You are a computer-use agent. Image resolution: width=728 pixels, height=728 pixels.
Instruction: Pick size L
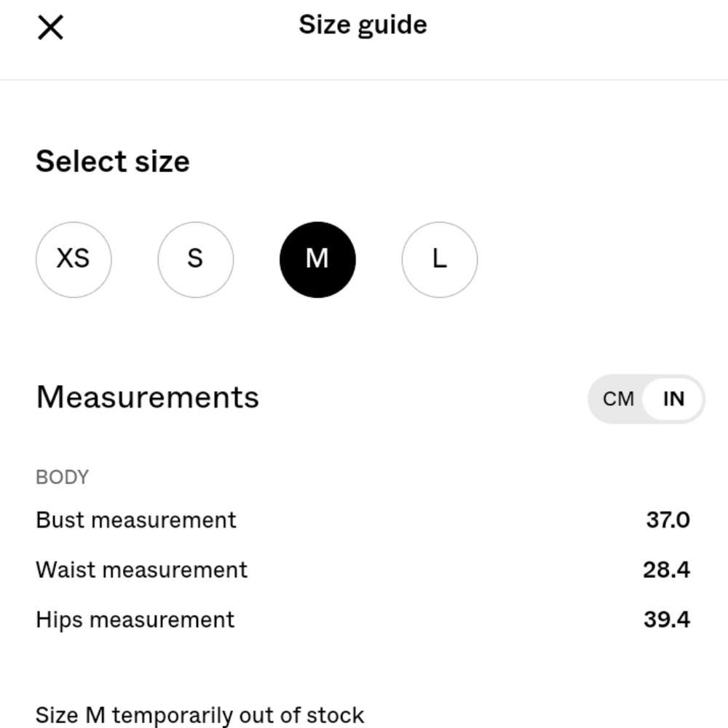439,260
